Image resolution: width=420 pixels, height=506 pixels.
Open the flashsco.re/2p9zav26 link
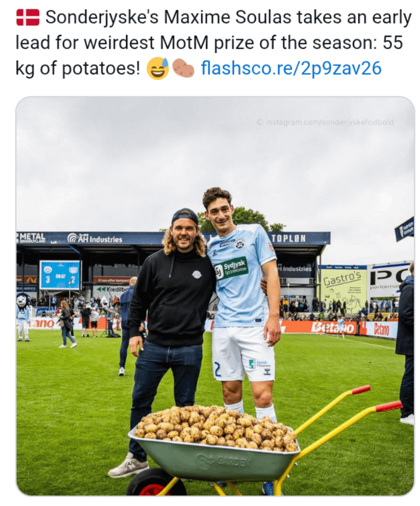pos(290,68)
